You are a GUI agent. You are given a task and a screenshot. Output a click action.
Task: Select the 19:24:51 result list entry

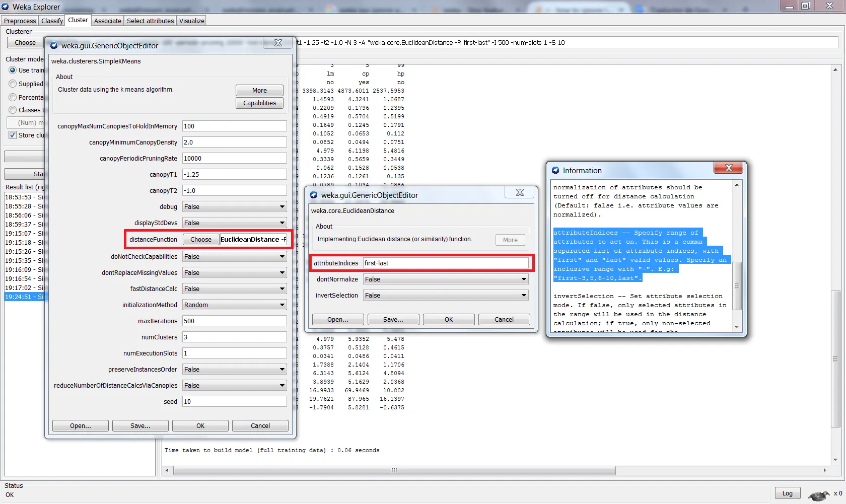(x=25, y=297)
